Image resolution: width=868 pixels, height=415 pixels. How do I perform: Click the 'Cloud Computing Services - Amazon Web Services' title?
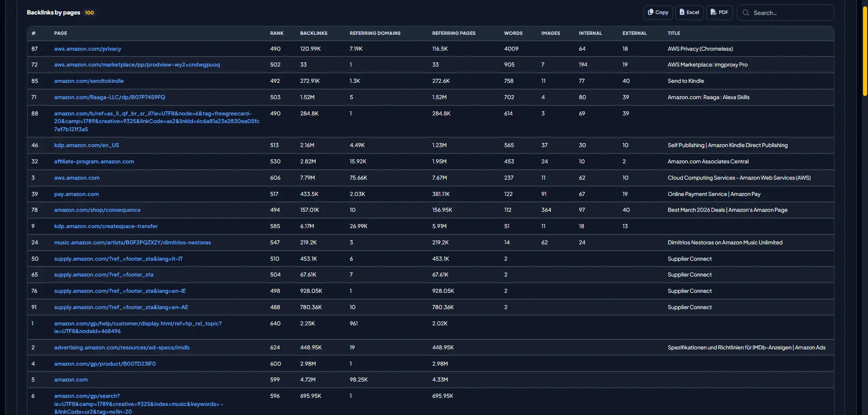point(739,178)
